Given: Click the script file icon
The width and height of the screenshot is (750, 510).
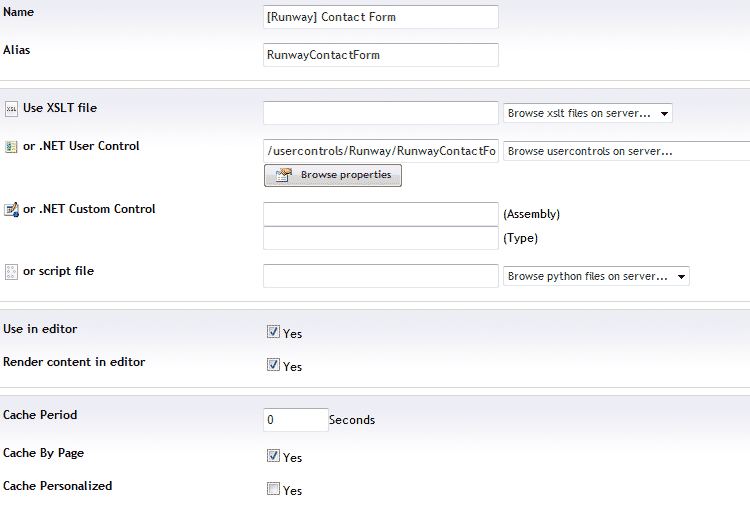Looking at the screenshot, I should coord(11,272).
